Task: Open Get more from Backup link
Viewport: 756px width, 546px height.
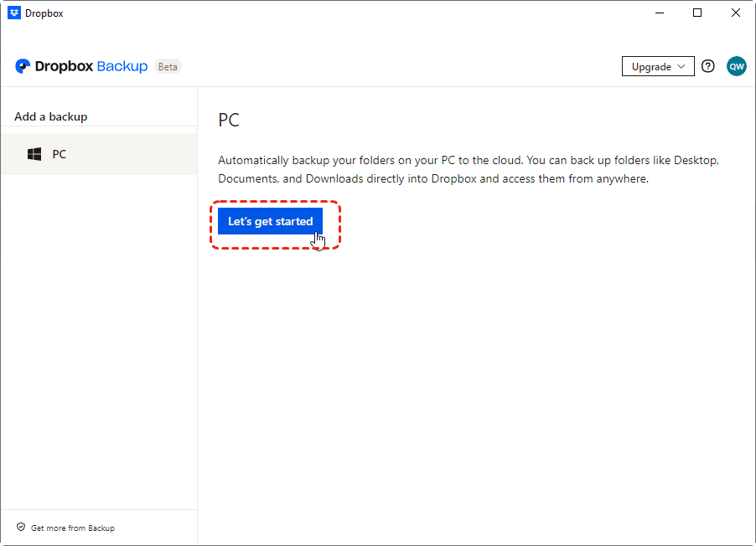Action: point(73,528)
